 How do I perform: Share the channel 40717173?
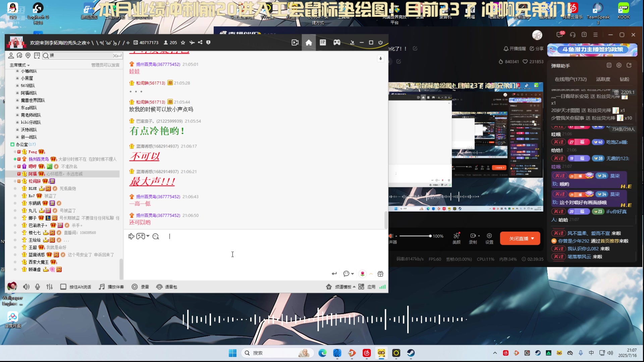coord(200,43)
